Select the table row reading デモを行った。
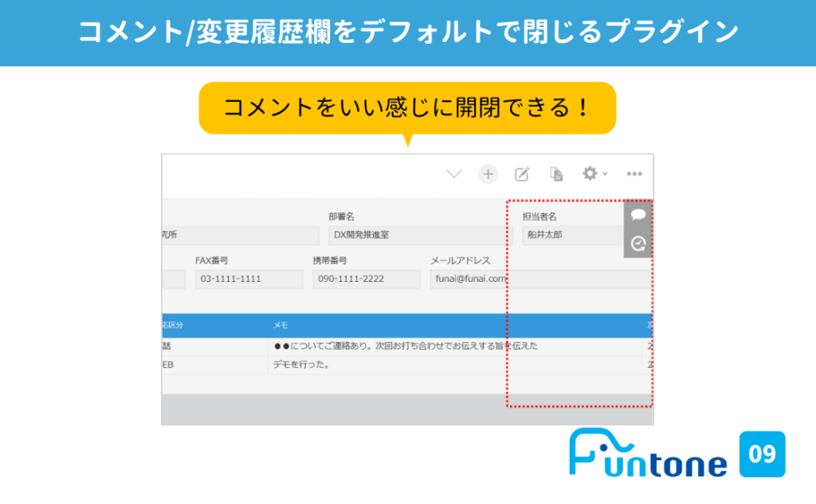 pos(319,365)
